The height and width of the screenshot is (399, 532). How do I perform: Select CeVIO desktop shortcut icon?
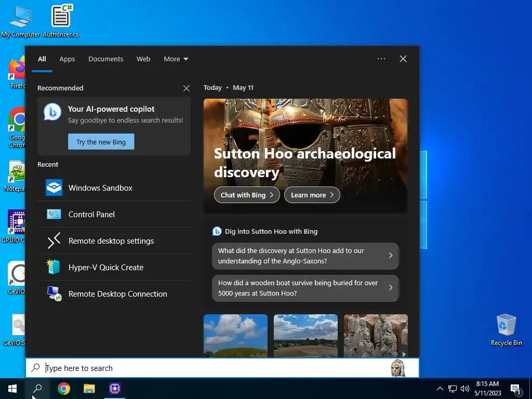[16, 277]
